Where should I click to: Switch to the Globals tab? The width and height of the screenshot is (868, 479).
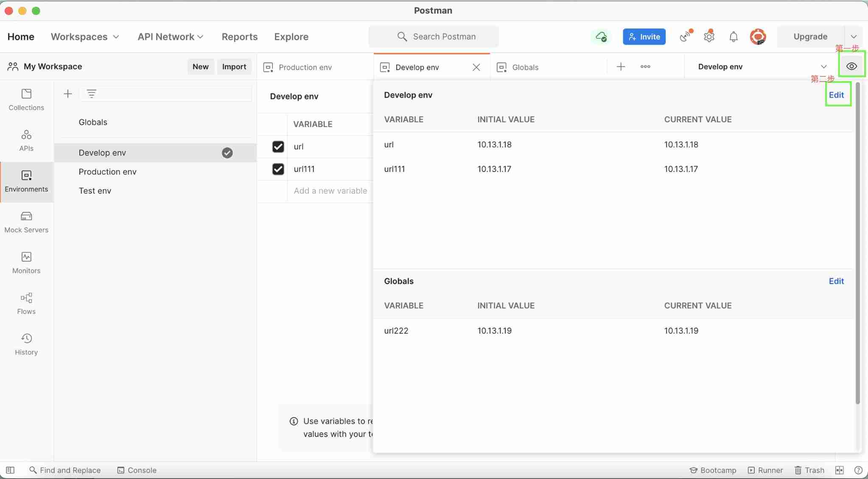[x=525, y=67]
